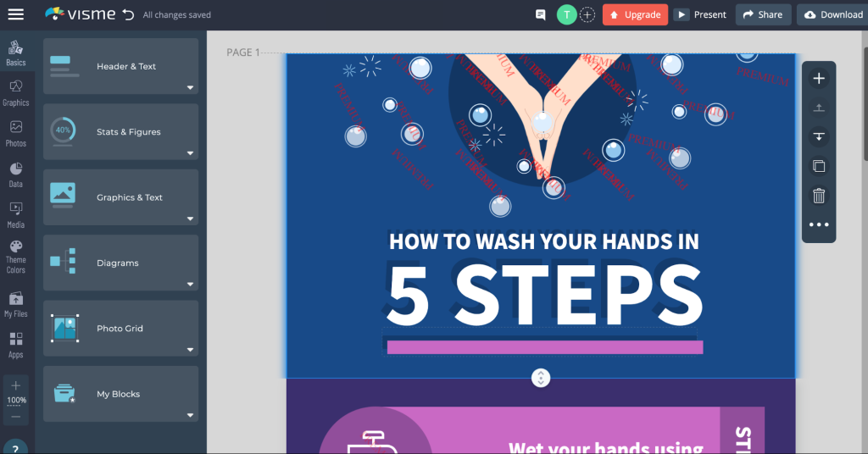Open more options three-dot icon

(819, 225)
